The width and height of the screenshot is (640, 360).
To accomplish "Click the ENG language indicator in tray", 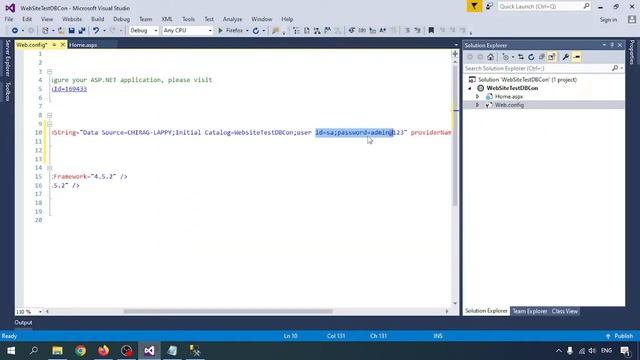I will [606, 351].
